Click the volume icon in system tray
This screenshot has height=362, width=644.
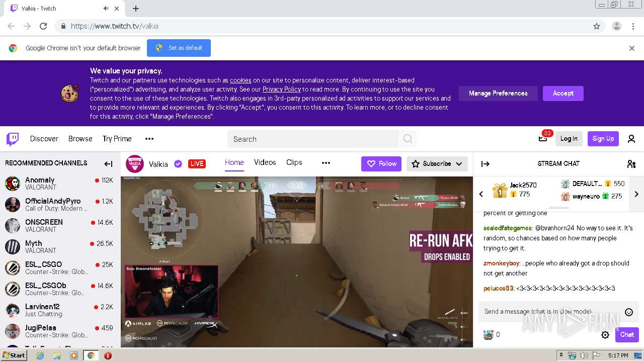coord(584,355)
